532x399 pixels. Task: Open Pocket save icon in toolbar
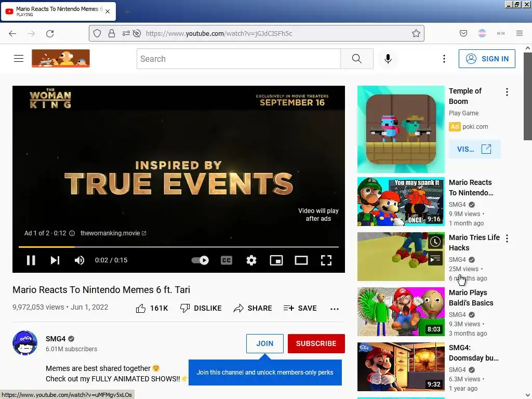[463, 33]
